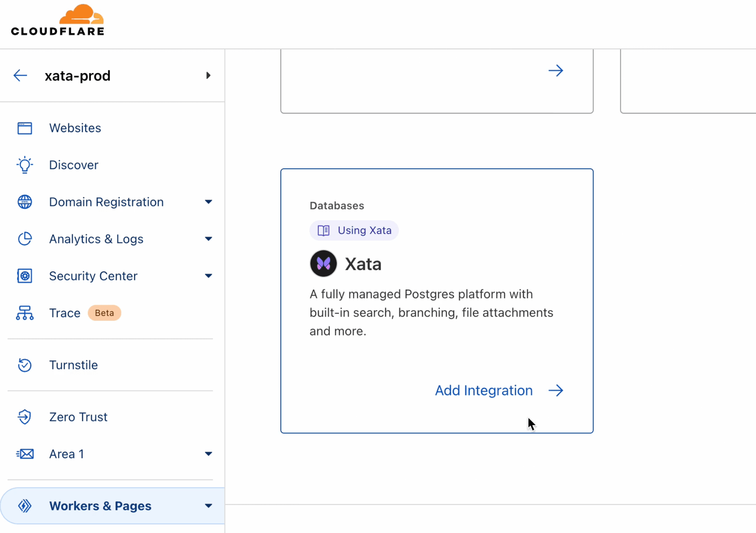This screenshot has height=533, width=756.
Task: Select the Websites menu item
Action: (75, 127)
